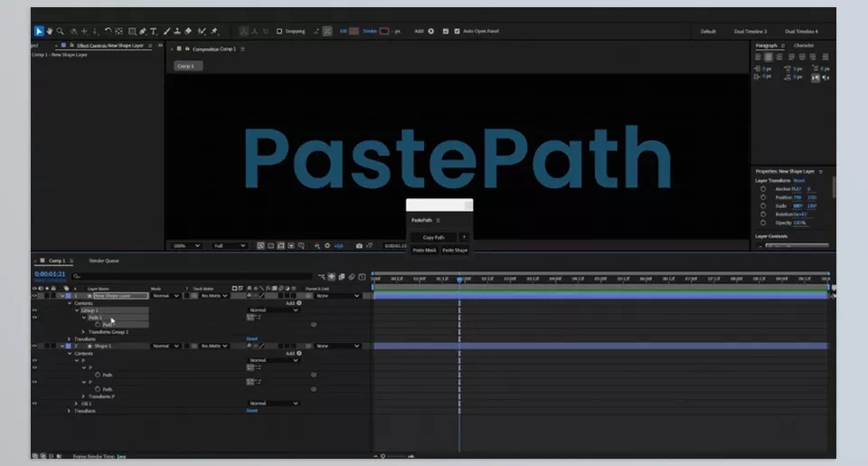
Task: Toggle the Auto-Open Panel checkbox
Action: [x=457, y=32]
